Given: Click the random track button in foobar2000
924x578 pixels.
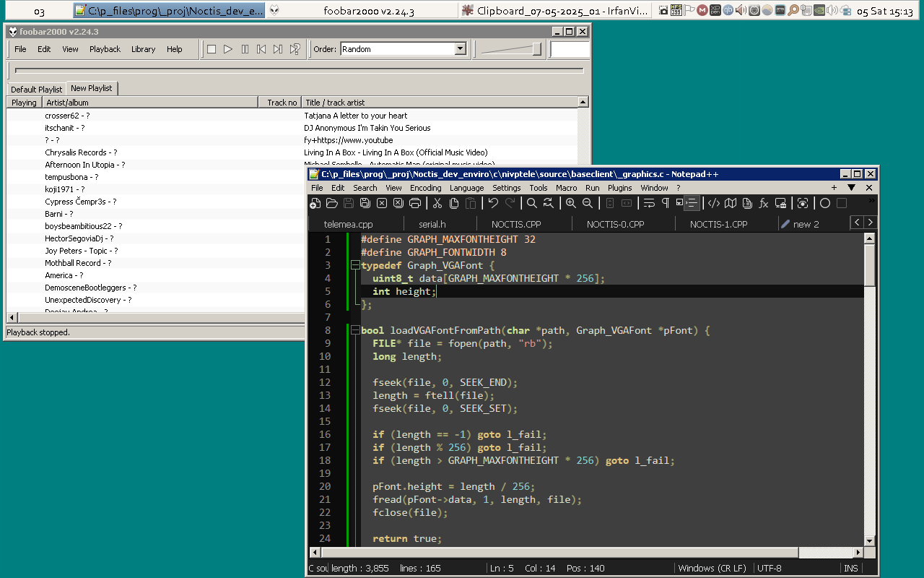Looking at the screenshot, I should (295, 49).
